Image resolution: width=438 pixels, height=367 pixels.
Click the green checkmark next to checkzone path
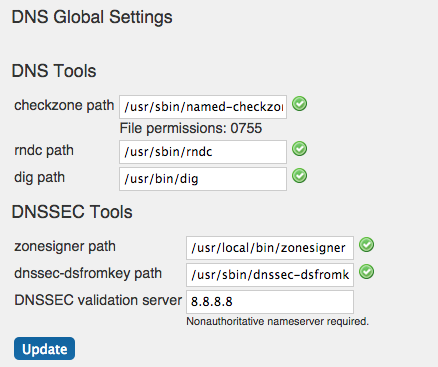[x=300, y=104]
